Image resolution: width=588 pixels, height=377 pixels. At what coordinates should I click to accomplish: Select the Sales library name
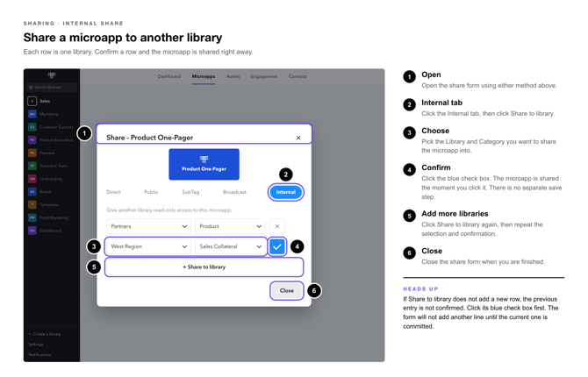pyautogui.click(x=45, y=101)
